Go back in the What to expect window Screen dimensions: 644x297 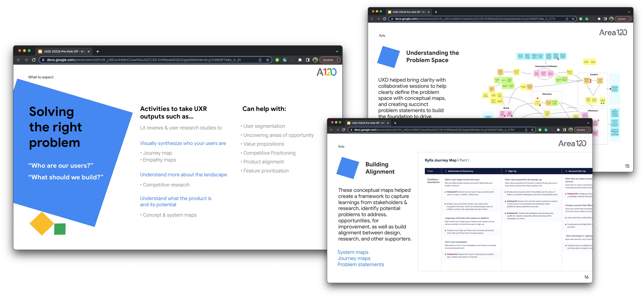(x=18, y=60)
